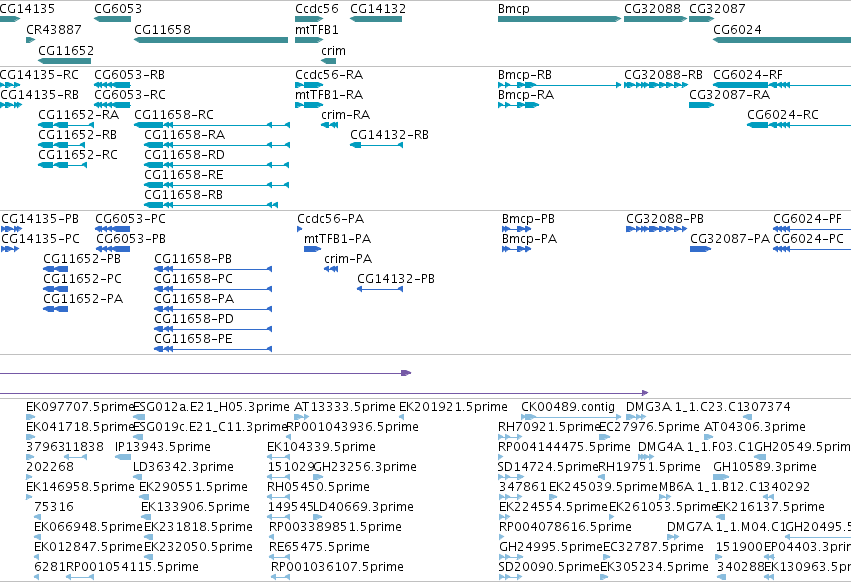The width and height of the screenshot is (851, 582).
Task: Select the RH05450.5prime label
Action: (318, 486)
